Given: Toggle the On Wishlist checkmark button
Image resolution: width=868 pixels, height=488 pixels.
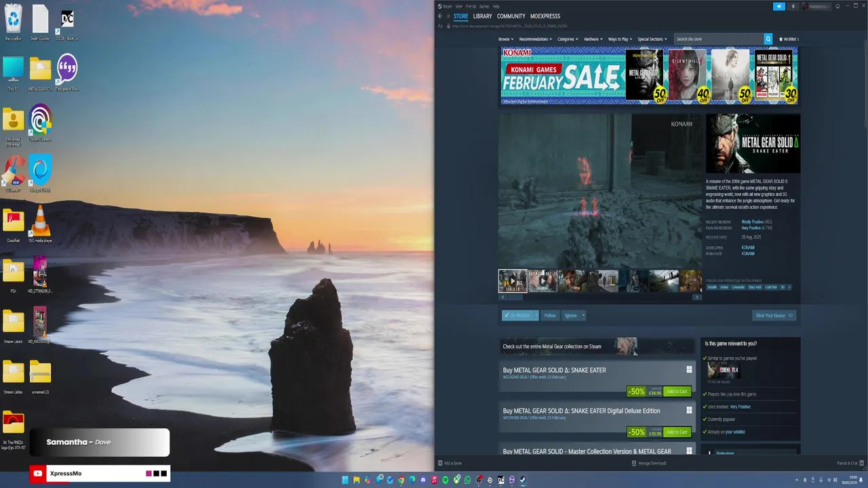Looking at the screenshot, I should pyautogui.click(x=517, y=315).
